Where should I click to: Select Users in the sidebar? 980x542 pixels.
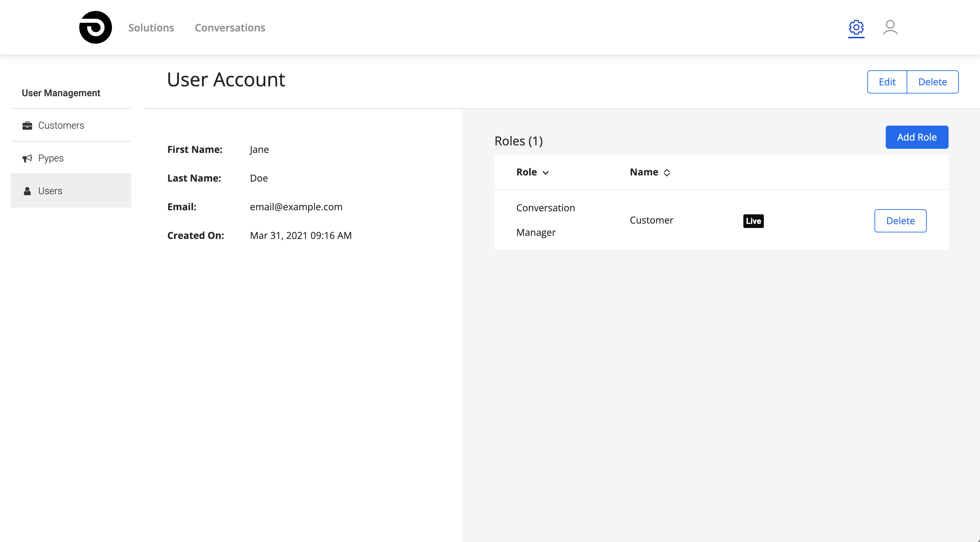[71, 190]
